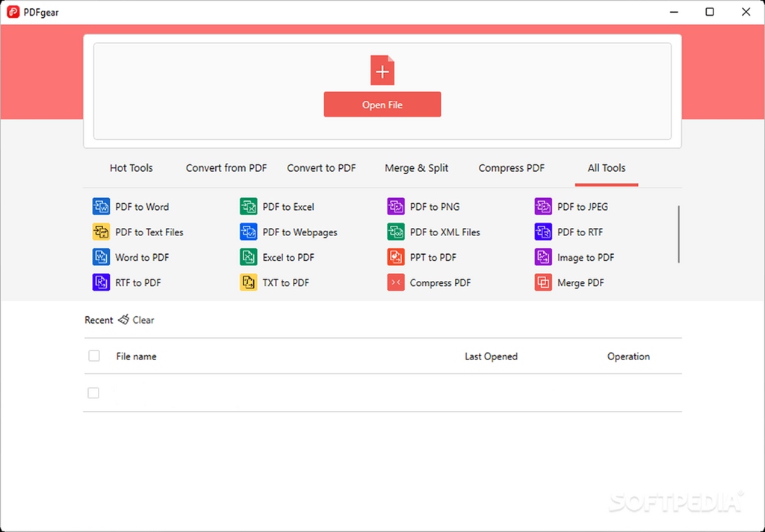Click the File name column header
This screenshot has width=765, height=532.
tap(136, 356)
